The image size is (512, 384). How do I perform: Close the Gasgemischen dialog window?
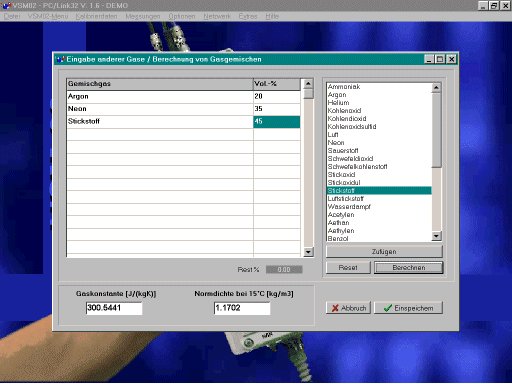point(451,59)
